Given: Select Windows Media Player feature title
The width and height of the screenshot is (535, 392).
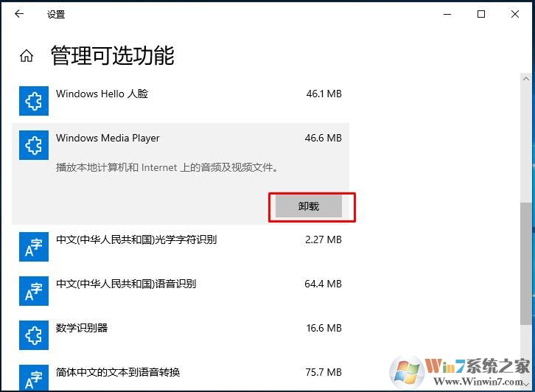Looking at the screenshot, I should (x=108, y=138).
